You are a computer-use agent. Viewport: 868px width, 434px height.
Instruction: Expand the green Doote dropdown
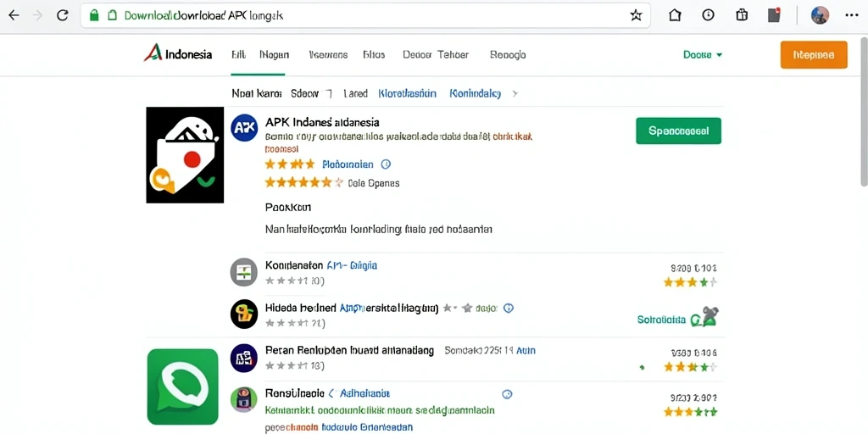pyautogui.click(x=703, y=55)
